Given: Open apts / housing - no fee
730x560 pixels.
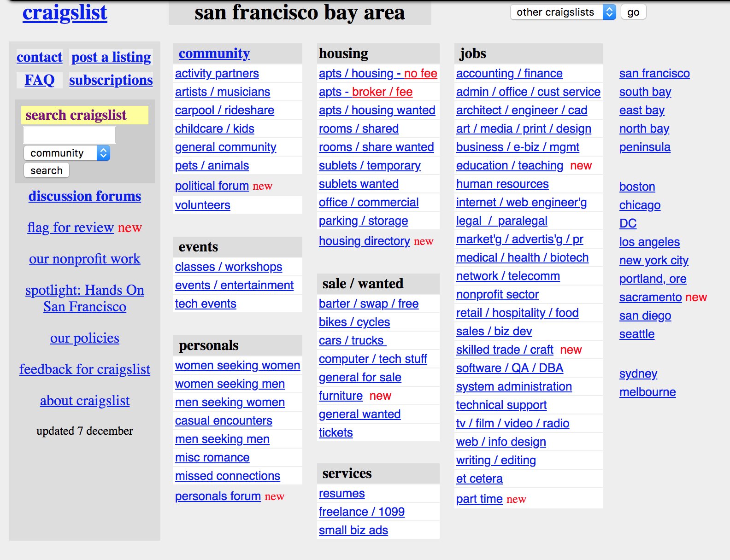Looking at the screenshot, I should point(378,73).
